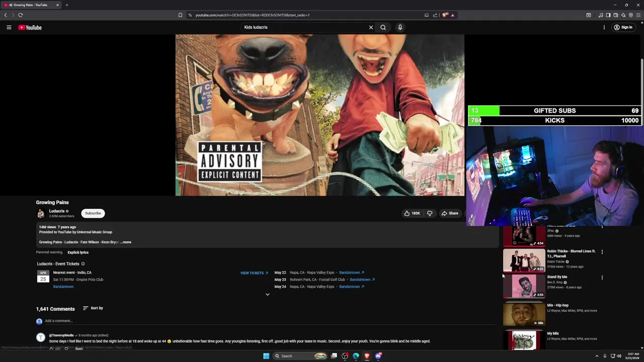Show hidden system tray icons

[597, 356]
